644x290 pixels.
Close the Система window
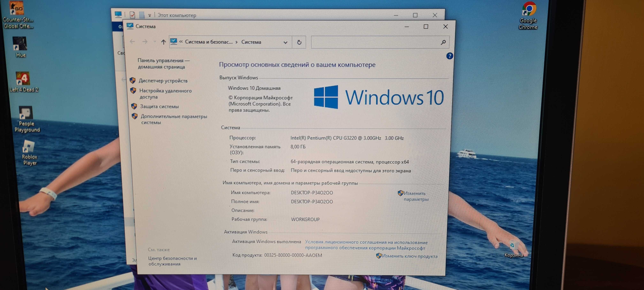[x=445, y=27]
